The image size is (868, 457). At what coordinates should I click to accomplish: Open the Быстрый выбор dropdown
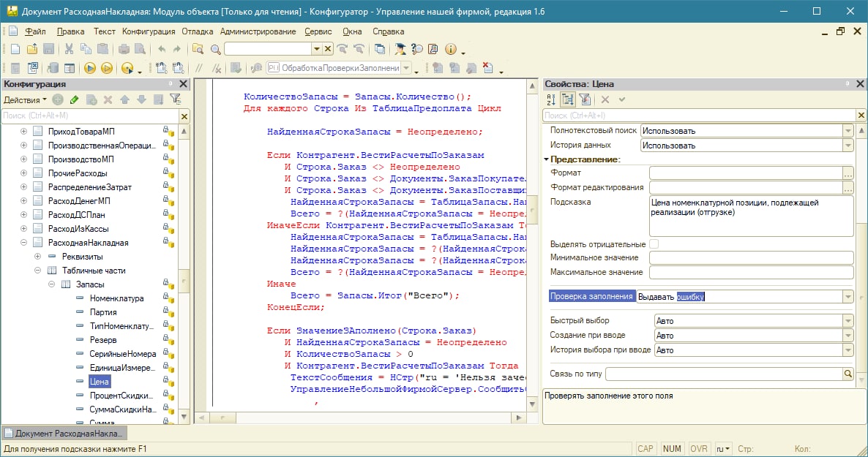(x=848, y=320)
